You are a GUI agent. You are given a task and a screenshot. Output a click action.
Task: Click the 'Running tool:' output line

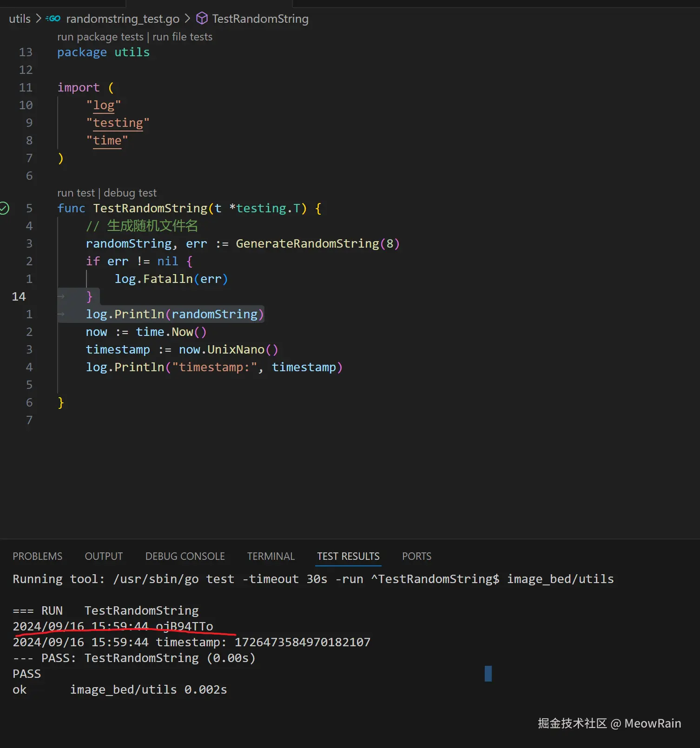pos(313,579)
